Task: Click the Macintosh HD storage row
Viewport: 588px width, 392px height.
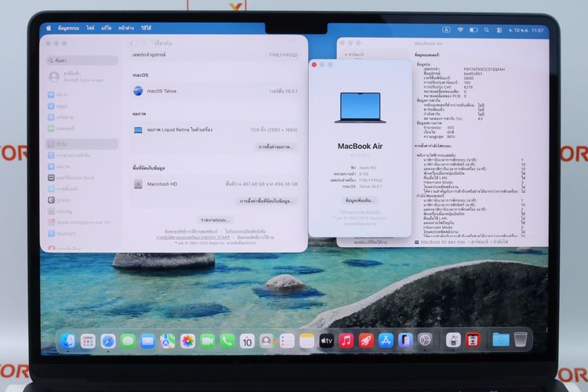Action: [215, 184]
